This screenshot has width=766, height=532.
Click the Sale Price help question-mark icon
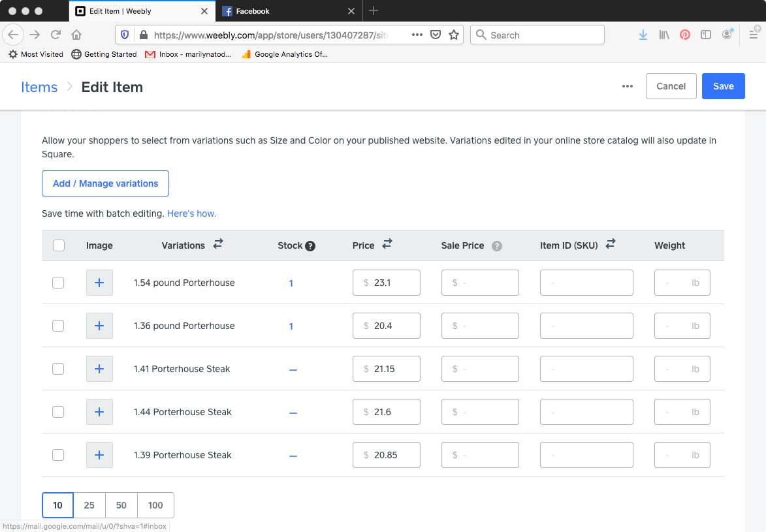pyautogui.click(x=496, y=246)
